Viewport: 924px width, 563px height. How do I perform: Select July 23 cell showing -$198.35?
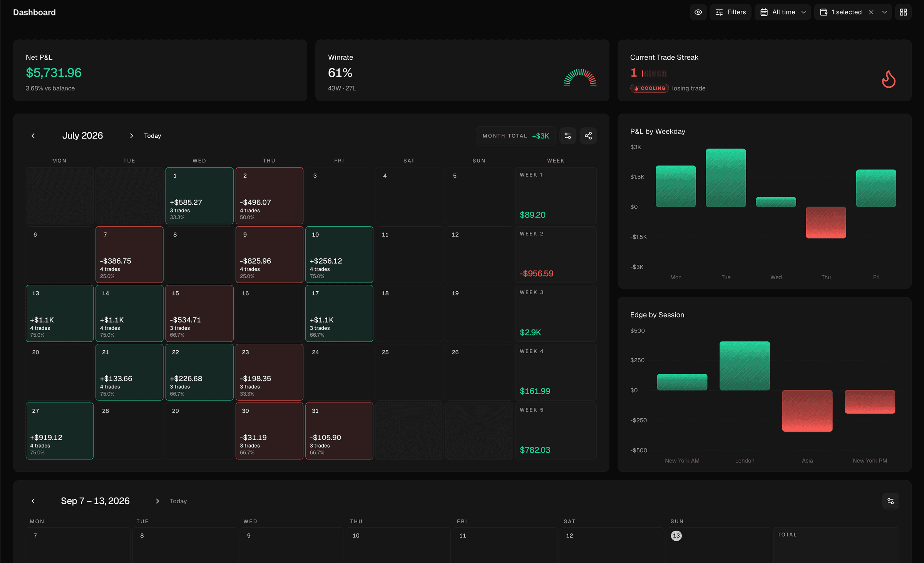(x=269, y=372)
